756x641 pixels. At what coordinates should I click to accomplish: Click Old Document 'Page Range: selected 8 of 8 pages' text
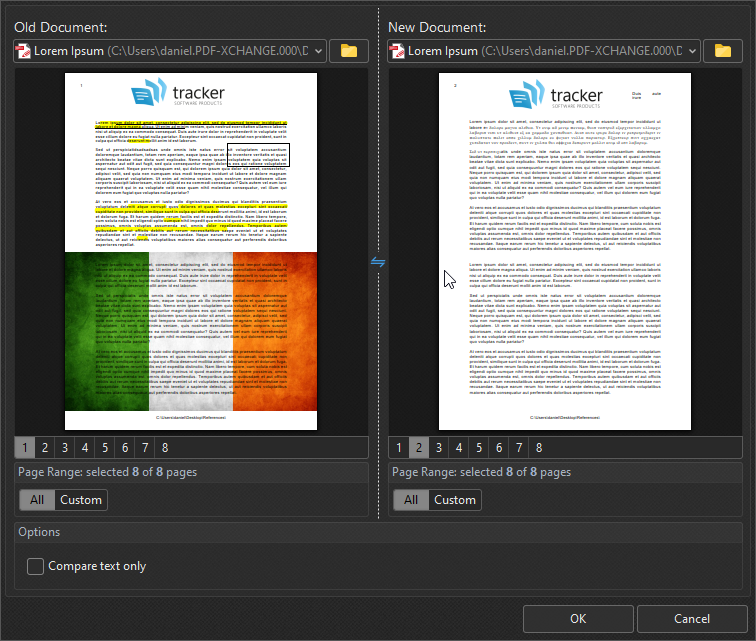click(108, 472)
